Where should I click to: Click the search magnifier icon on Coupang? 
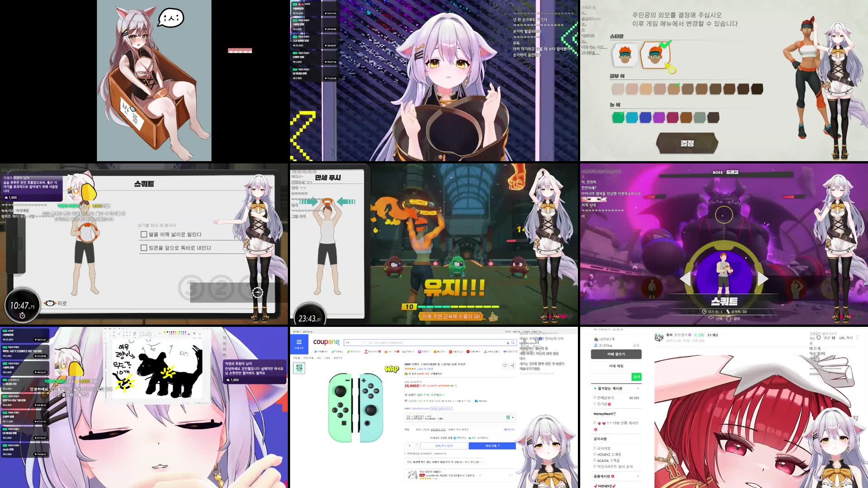coord(513,343)
